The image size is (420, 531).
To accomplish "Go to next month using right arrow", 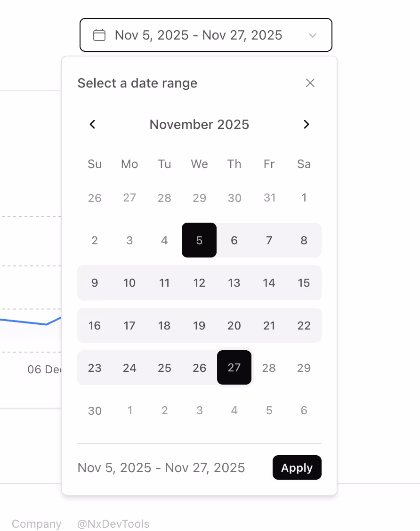I will [307, 124].
